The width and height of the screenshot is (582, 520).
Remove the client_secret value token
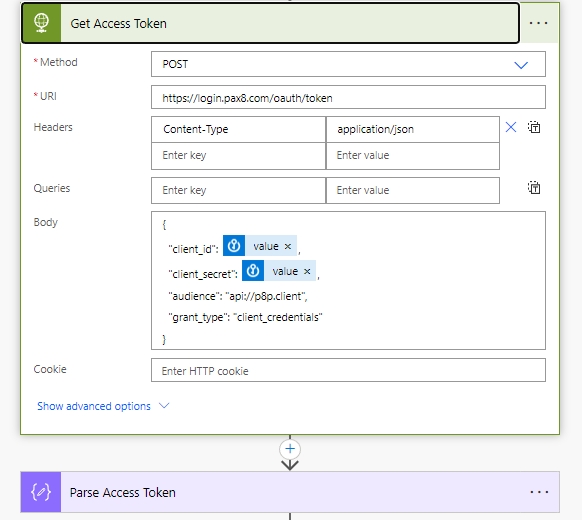307,271
